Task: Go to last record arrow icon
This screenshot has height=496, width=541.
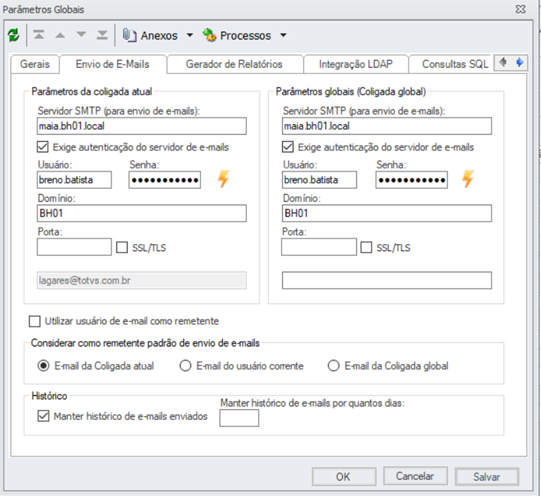Action: (102, 35)
